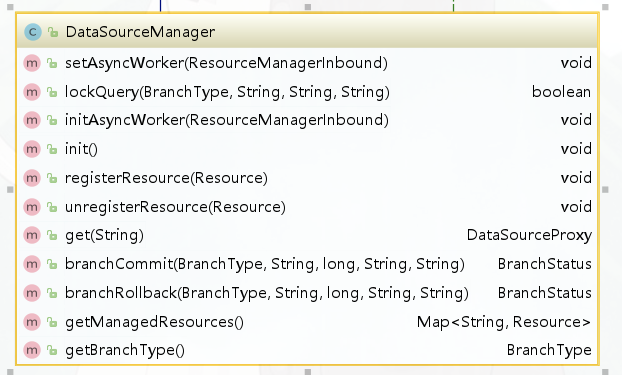
Task: Click the Map<String, Resource> return type
Action: 504,322
